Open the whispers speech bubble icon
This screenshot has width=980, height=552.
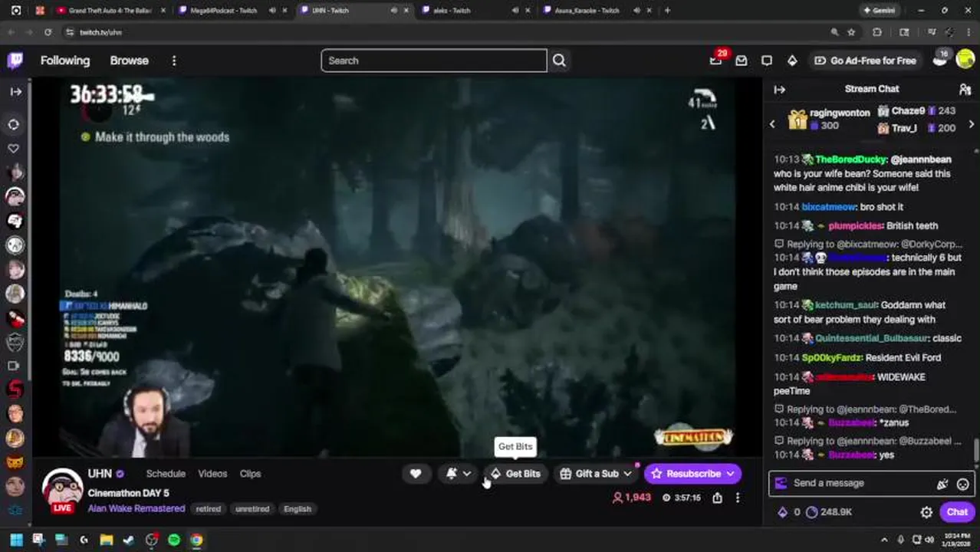tap(767, 61)
